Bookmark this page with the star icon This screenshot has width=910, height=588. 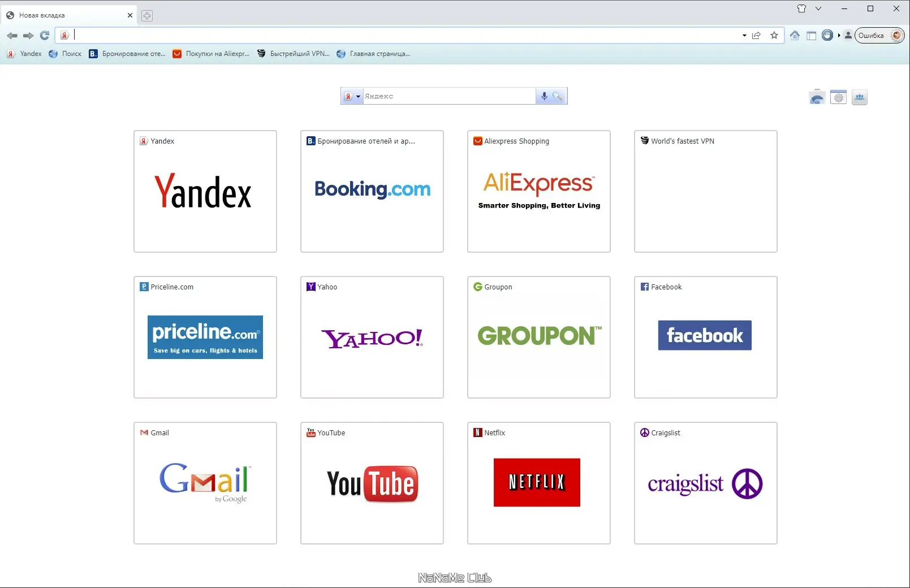click(774, 36)
